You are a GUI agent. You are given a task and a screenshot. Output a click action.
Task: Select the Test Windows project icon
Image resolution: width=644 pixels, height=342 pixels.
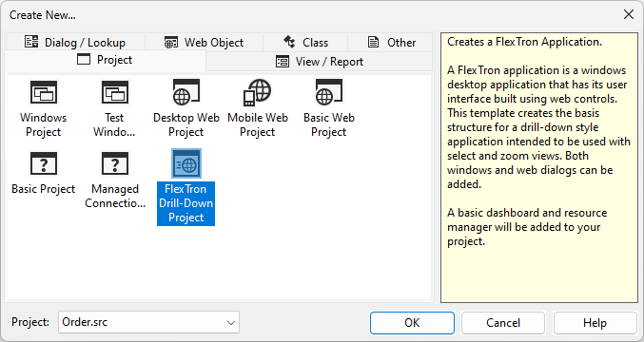pos(114,92)
